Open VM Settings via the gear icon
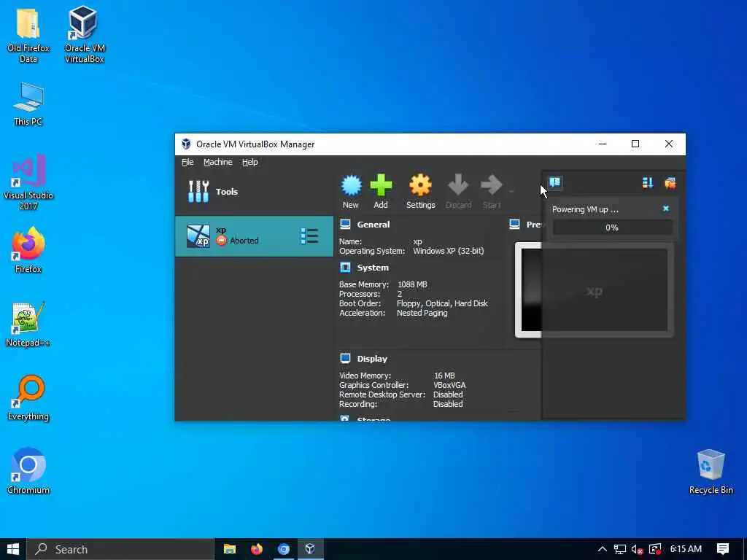 pyautogui.click(x=420, y=185)
